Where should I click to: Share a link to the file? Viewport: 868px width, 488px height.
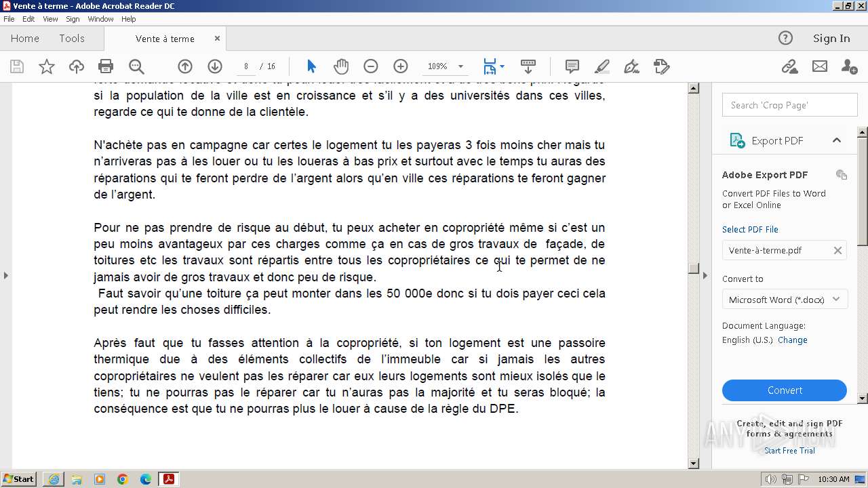pyautogui.click(x=789, y=66)
